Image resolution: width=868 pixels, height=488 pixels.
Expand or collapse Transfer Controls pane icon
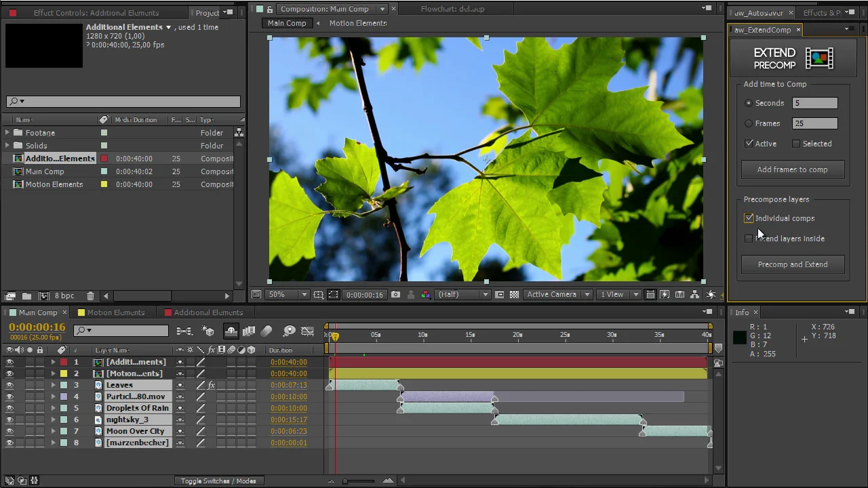(22, 481)
